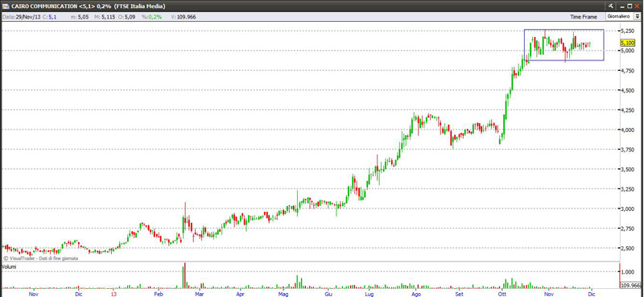The width and height of the screenshot is (644, 297).
Task: Click the Apr month label on time axis
Action: tap(240, 294)
